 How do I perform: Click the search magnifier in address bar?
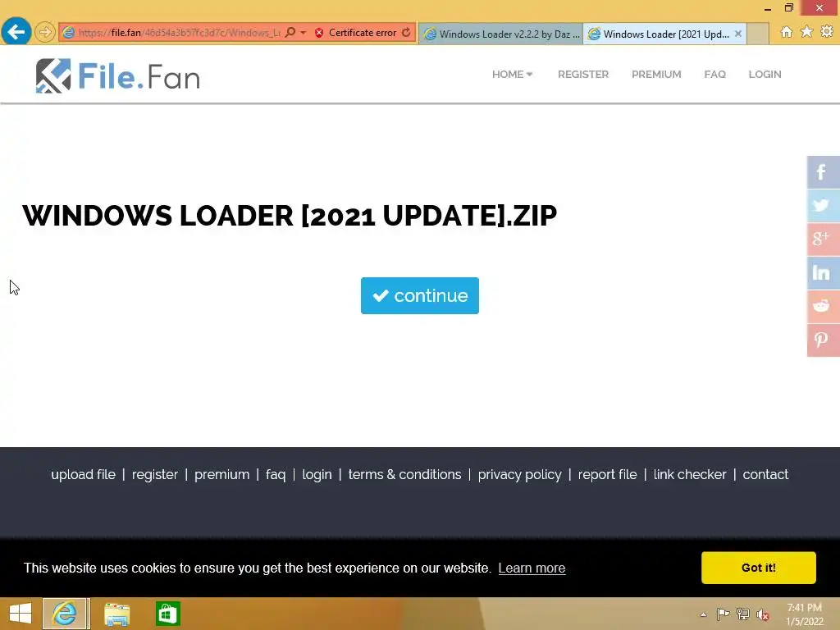[x=290, y=33]
